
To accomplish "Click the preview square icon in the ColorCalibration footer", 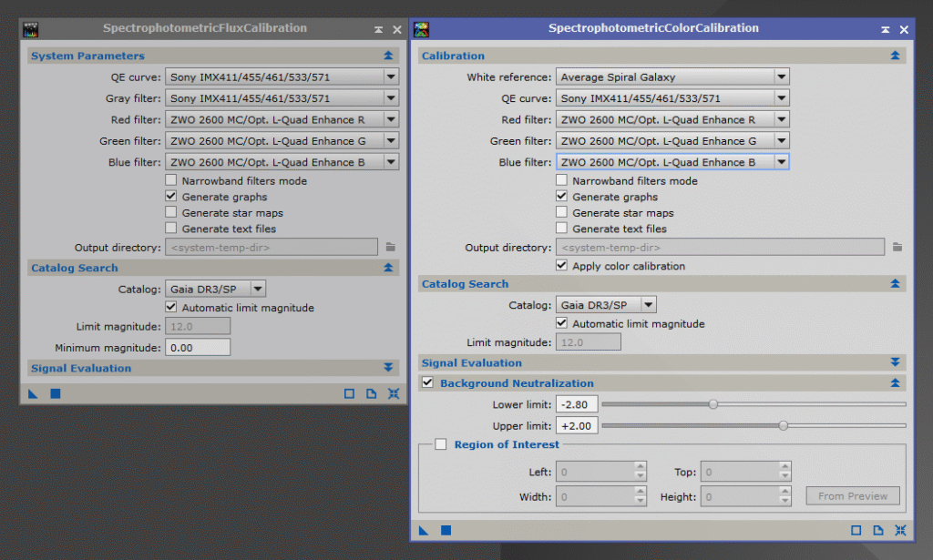I will coord(856,530).
